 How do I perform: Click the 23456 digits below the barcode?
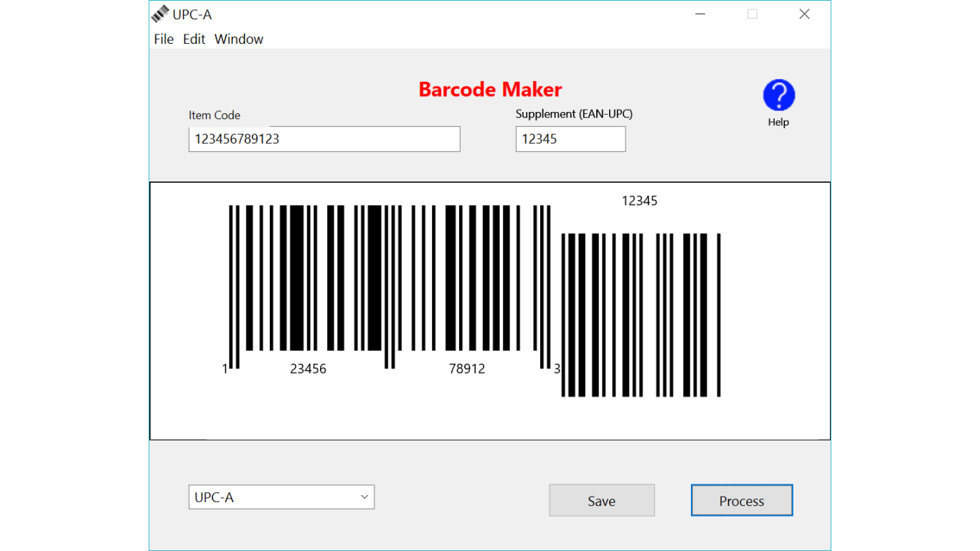click(308, 369)
